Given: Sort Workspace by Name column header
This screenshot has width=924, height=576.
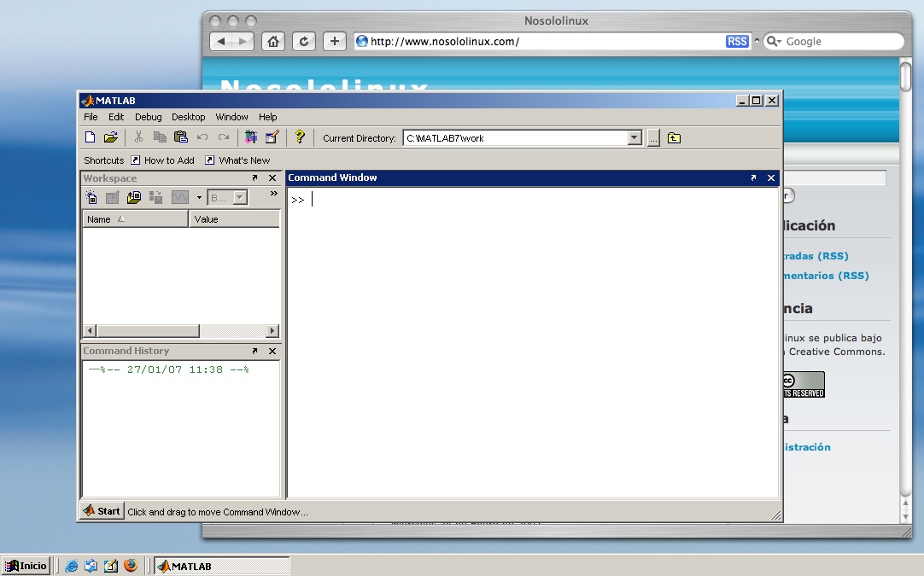Looking at the screenshot, I should coord(135,219).
